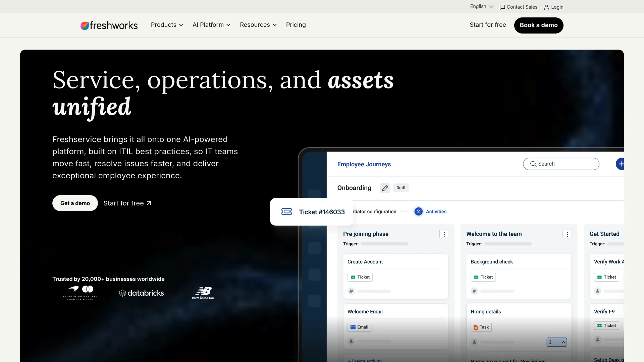Click the blue plus button
Image resolution: width=644 pixels, height=362 pixels.
point(620,164)
